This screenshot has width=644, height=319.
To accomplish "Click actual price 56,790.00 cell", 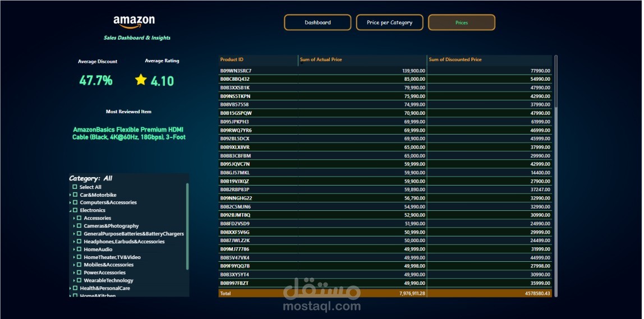I will click(415, 198).
